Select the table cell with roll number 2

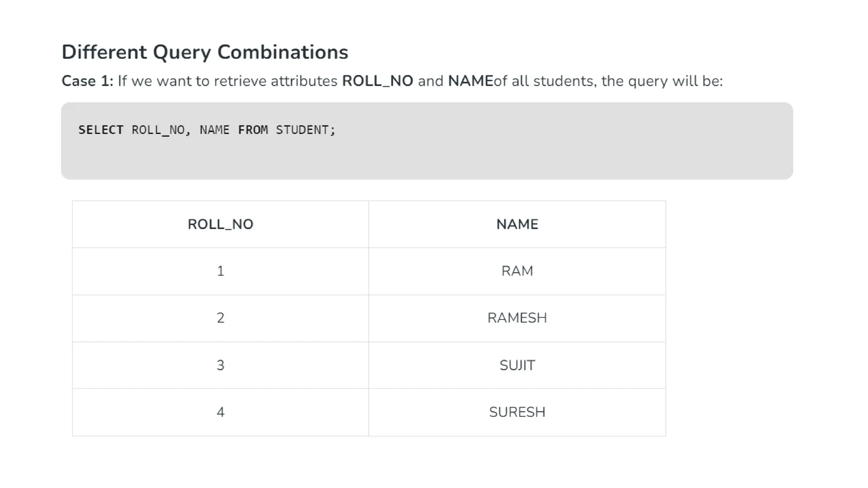click(x=220, y=318)
